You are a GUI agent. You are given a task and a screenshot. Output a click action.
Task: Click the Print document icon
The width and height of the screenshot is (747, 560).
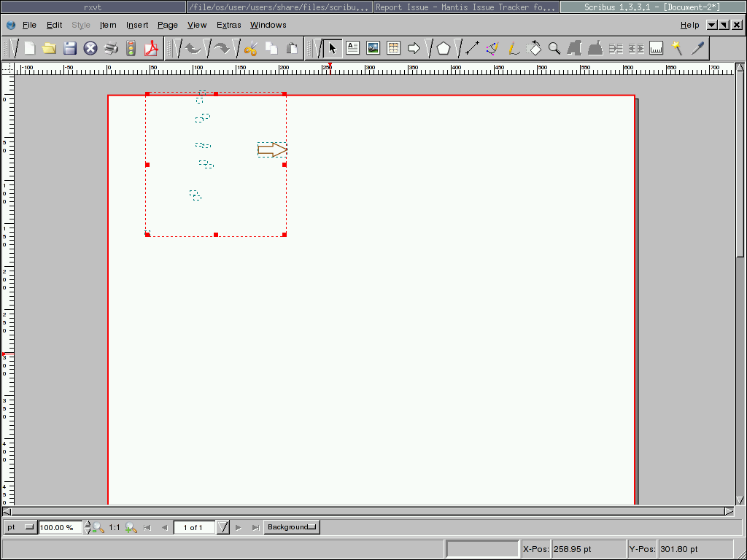pos(111,49)
